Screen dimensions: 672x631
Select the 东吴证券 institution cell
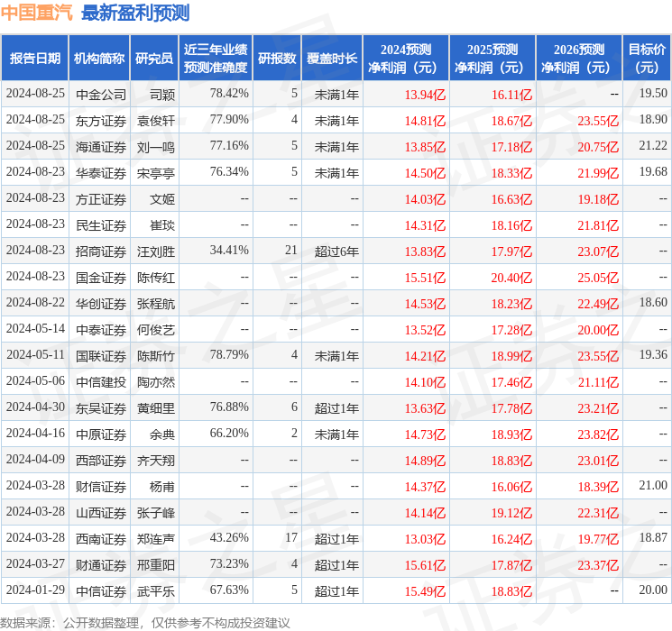[x=101, y=408]
